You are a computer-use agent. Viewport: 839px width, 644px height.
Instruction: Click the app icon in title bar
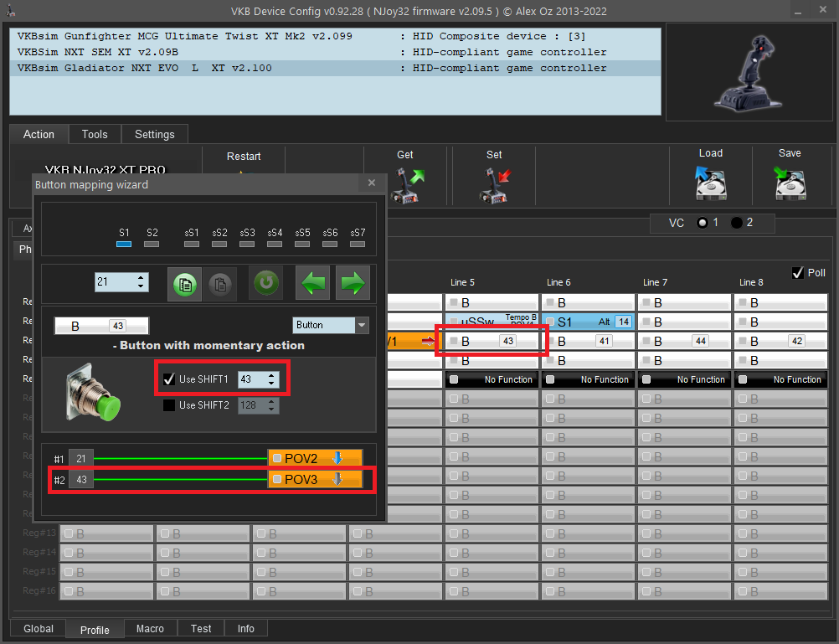(11, 11)
